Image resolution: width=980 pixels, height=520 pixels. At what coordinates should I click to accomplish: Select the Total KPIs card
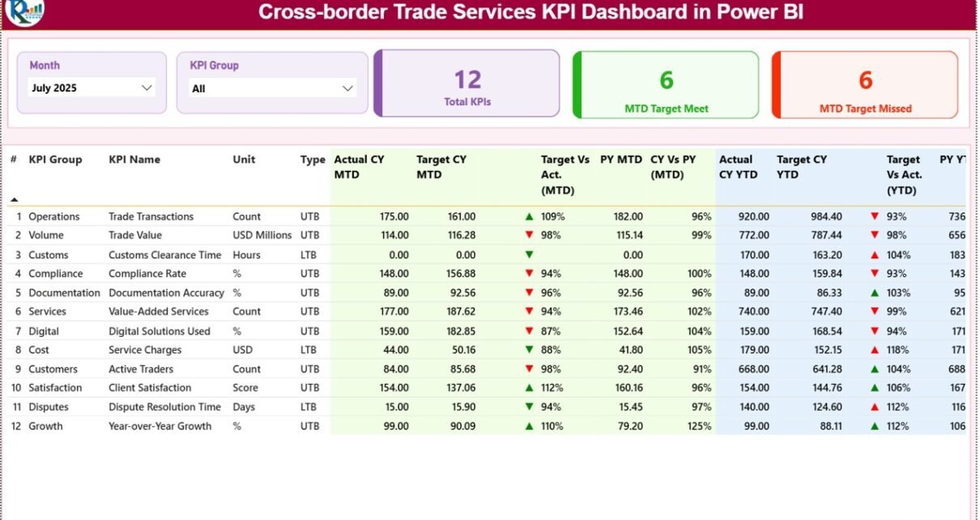pyautogui.click(x=467, y=84)
